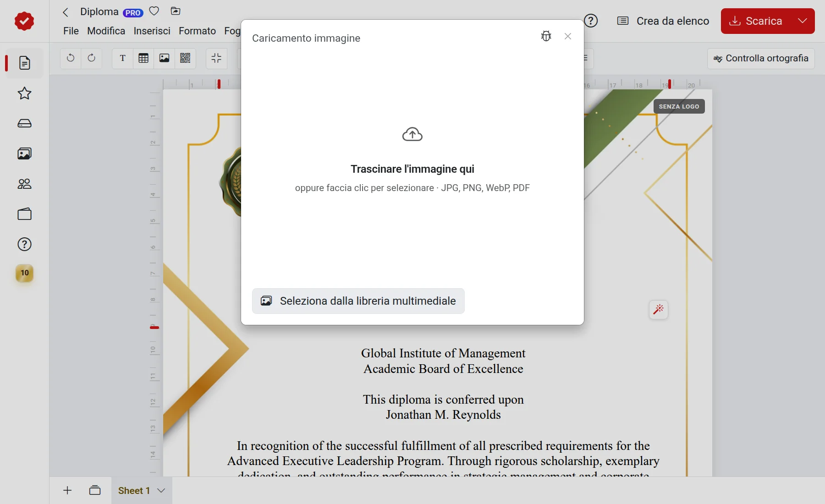This screenshot has width=825, height=504.
Task: Click the collapse/fit view toolbar icon
Action: [216, 58]
